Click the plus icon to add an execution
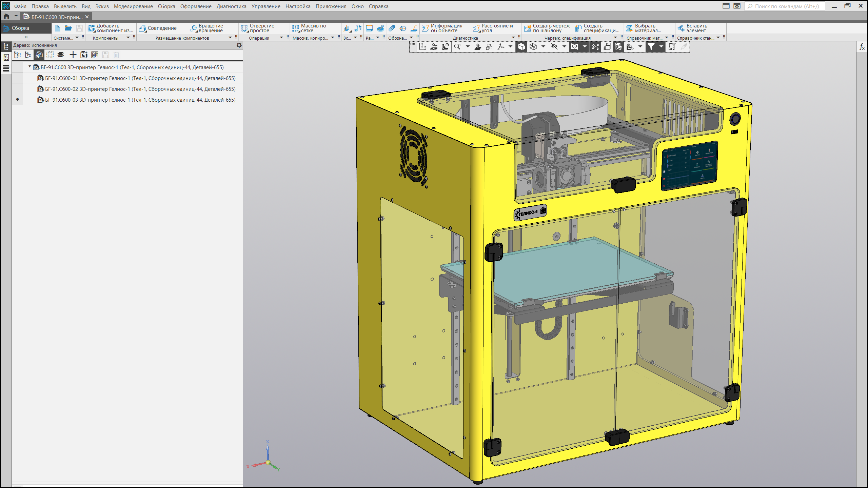The image size is (868, 488). click(73, 55)
